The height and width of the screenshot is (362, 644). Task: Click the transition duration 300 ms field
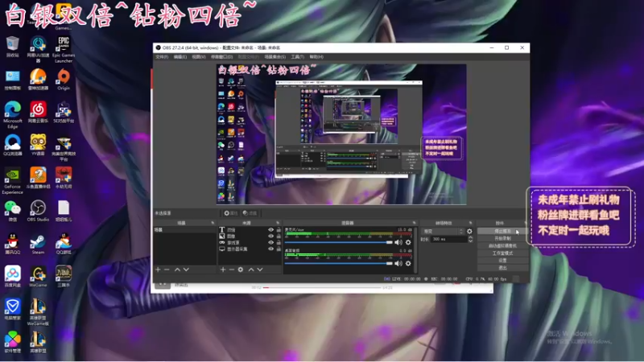(448, 239)
